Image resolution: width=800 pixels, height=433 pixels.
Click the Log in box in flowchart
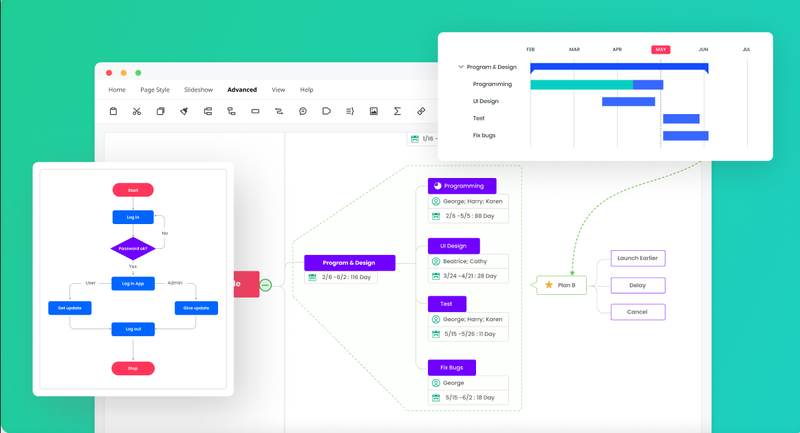point(133,217)
